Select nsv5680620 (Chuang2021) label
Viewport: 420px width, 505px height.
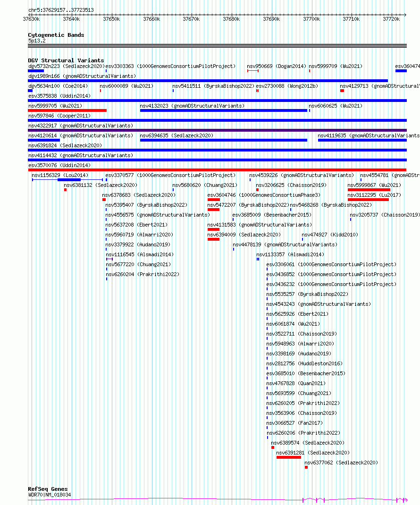205,185
